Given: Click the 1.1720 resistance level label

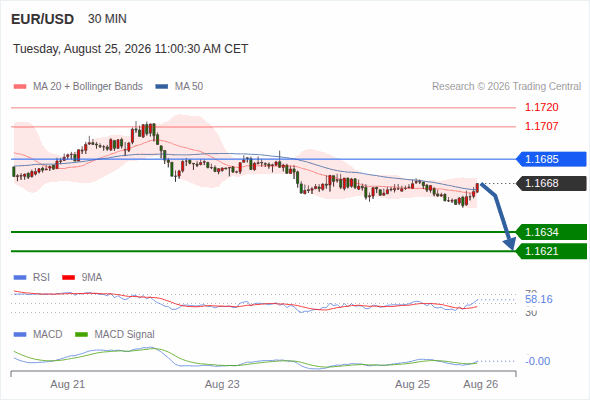Looking at the screenshot, I should 541,108.
